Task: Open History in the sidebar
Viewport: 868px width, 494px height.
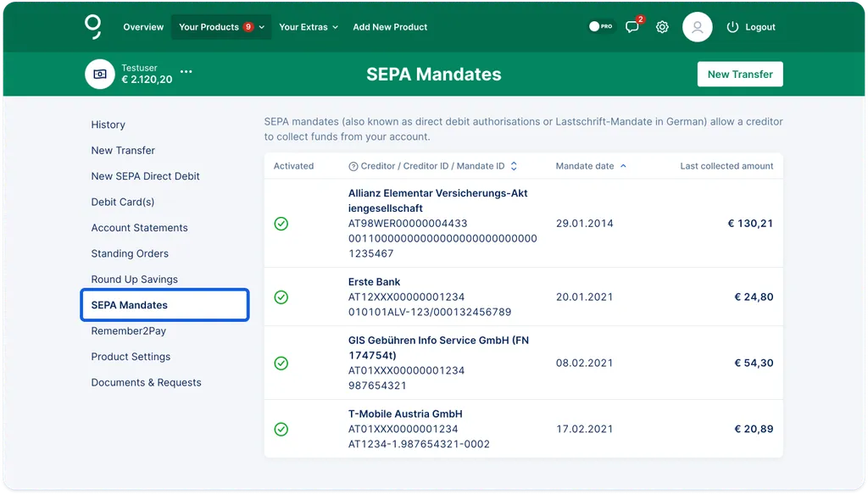Action: tap(108, 125)
